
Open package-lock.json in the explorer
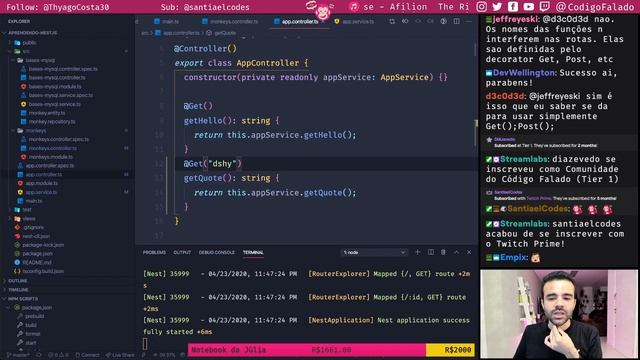pyautogui.click(x=43, y=245)
